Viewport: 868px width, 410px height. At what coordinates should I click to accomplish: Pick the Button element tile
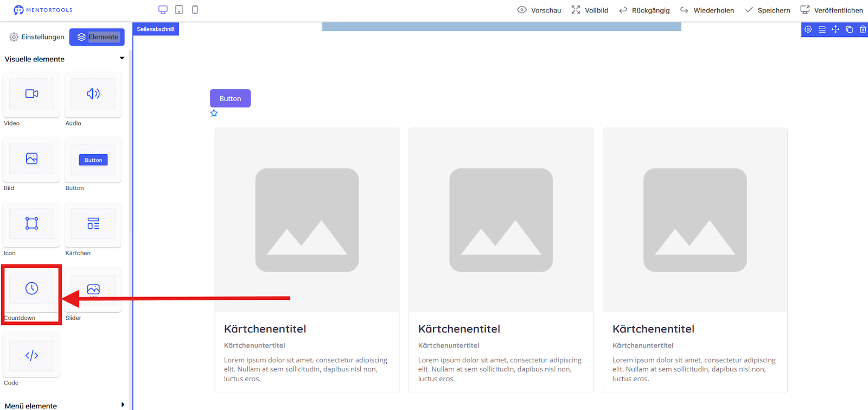click(x=93, y=159)
